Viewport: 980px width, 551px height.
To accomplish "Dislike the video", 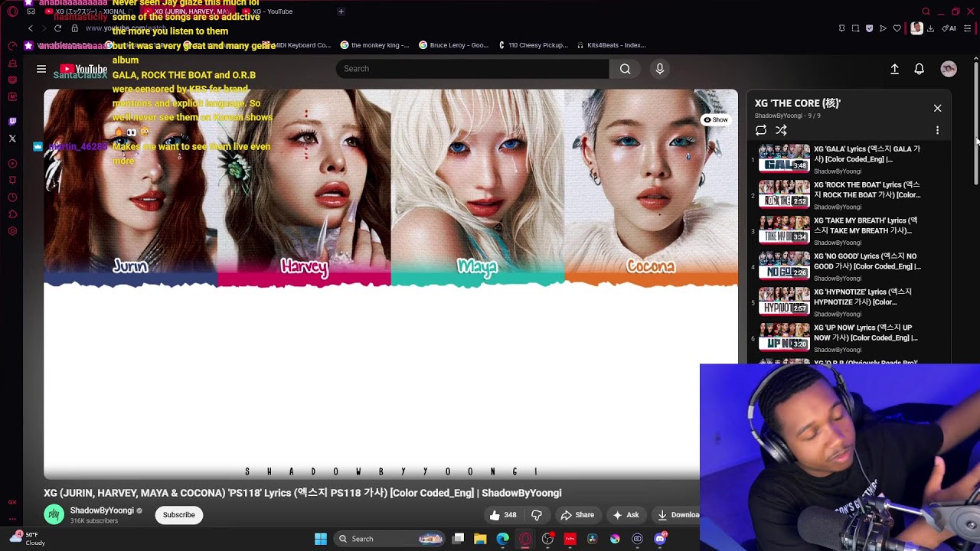I will click(537, 515).
